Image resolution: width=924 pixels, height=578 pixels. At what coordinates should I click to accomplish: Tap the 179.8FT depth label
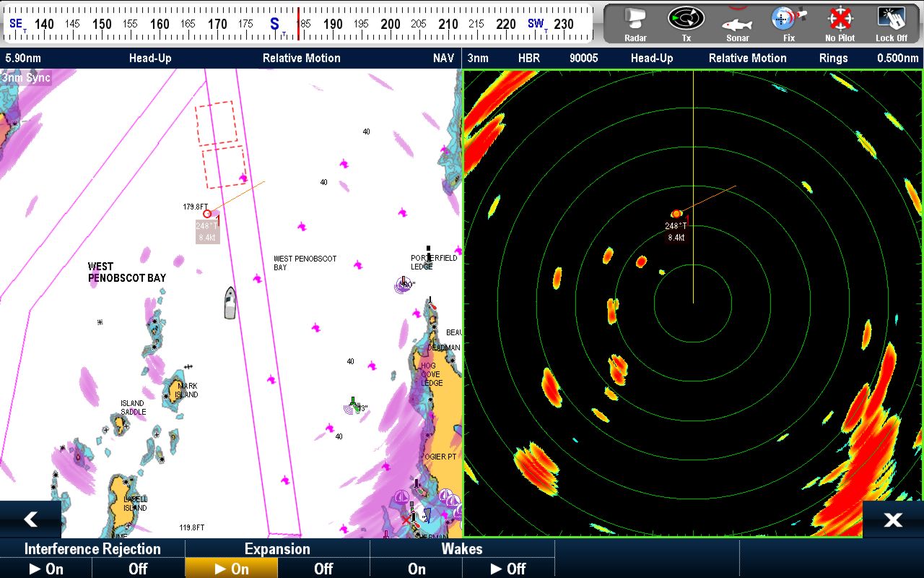[195, 207]
